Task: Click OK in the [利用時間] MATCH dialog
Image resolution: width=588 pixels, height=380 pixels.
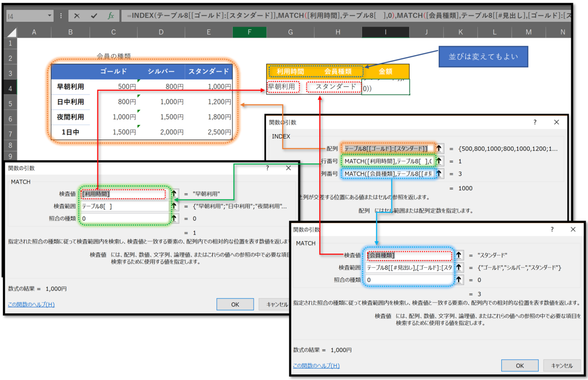Action: coord(235,304)
